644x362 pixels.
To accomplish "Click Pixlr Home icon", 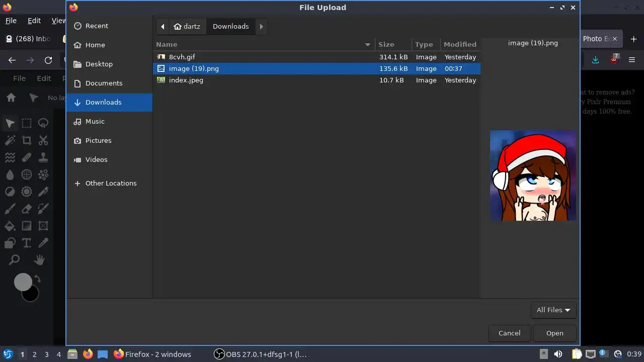I will 11,98.
